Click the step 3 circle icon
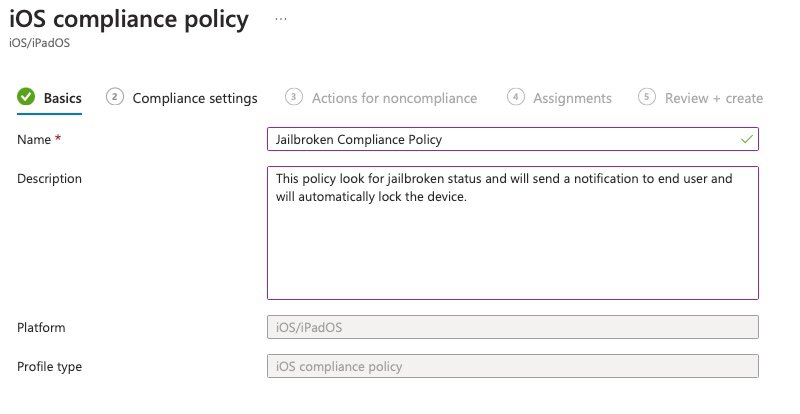This screenshot has width=800, height=414. (294, 97)
